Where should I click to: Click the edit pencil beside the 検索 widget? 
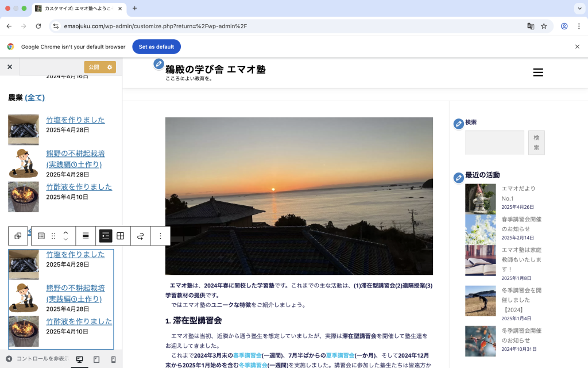(459, 124)
